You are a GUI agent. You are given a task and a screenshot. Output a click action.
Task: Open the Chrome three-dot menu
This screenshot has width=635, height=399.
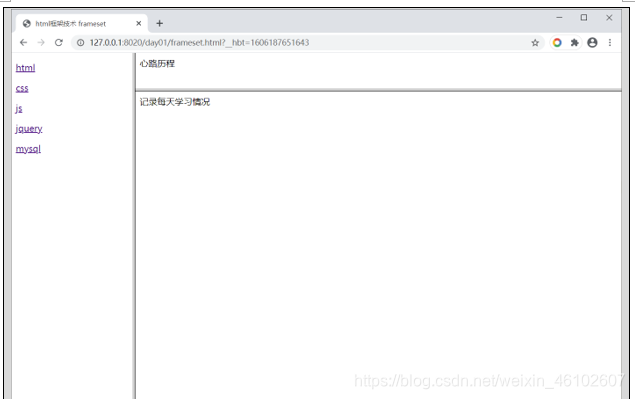[x=610, y=43]
